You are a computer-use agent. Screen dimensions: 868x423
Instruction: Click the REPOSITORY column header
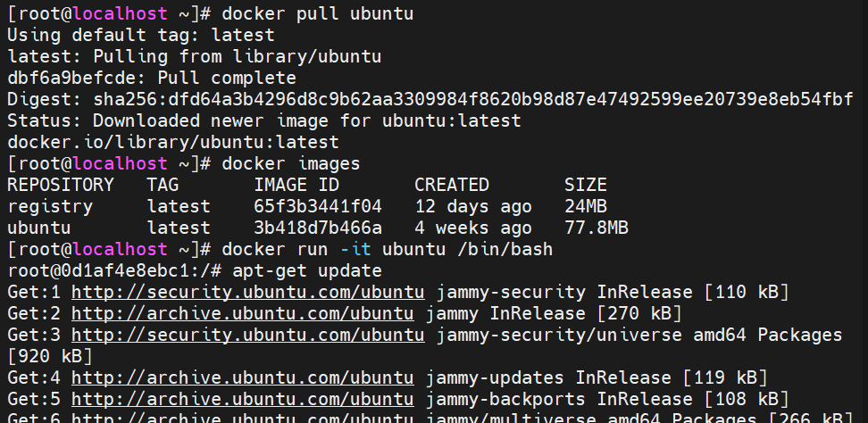pyautogui.click(x=61, y=185)
